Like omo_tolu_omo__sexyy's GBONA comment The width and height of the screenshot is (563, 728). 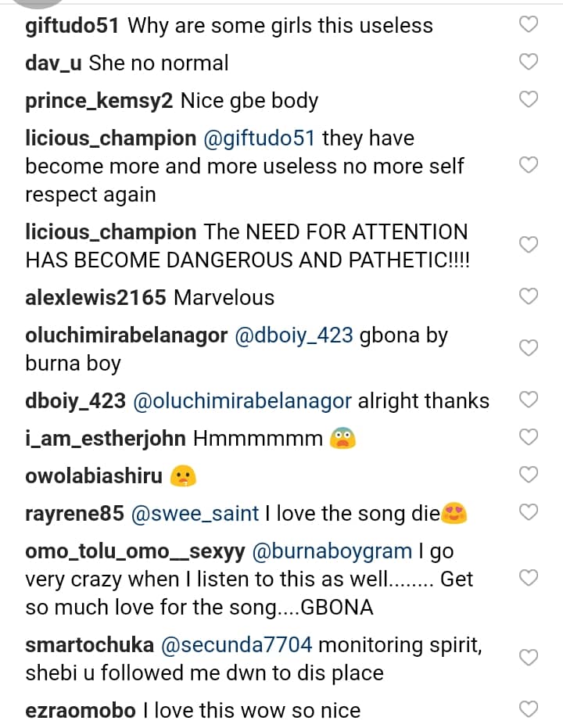point(529,578)
